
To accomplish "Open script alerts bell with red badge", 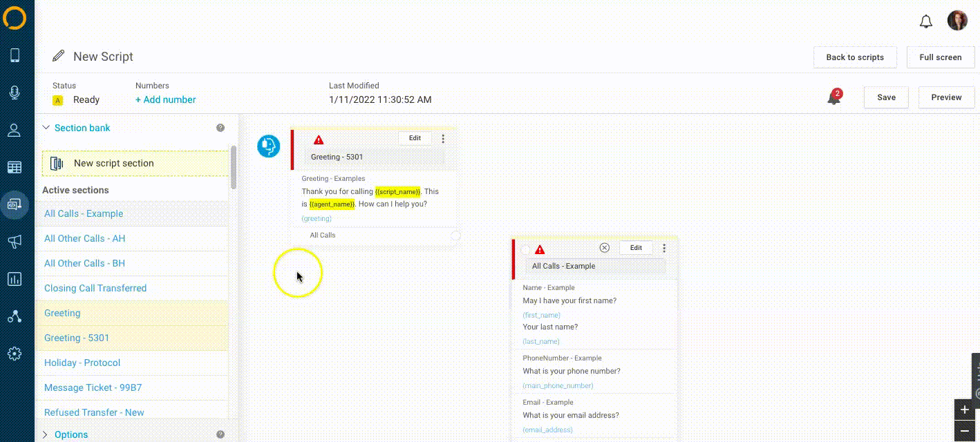I will click(x=834, y=97).
